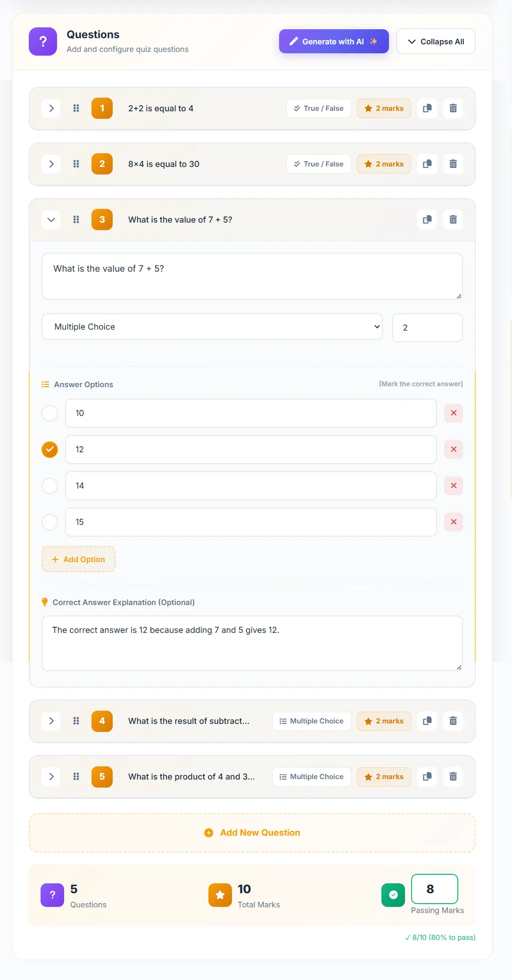Expand question 5 details
Viewport: 512px width, 980px height.
[x=51, y=777]
